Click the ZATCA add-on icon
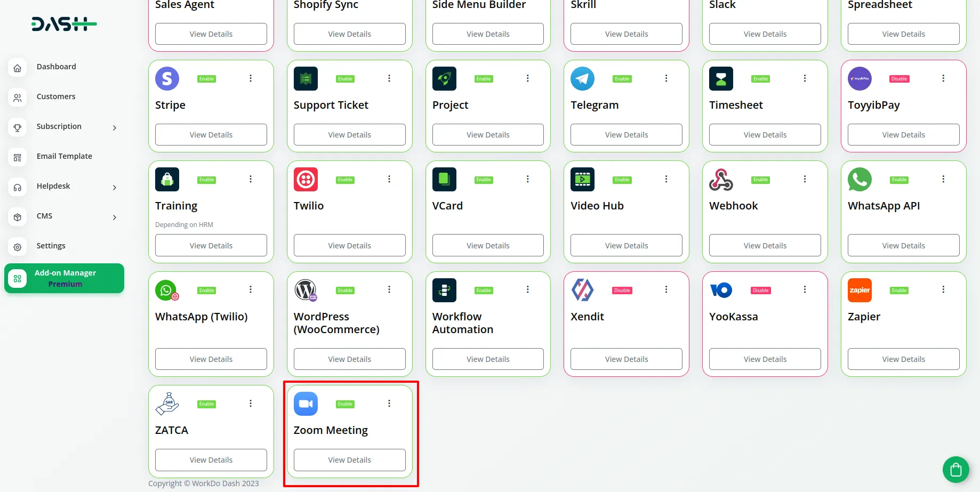This screenshot has width=980, height=492. [167, 404]
